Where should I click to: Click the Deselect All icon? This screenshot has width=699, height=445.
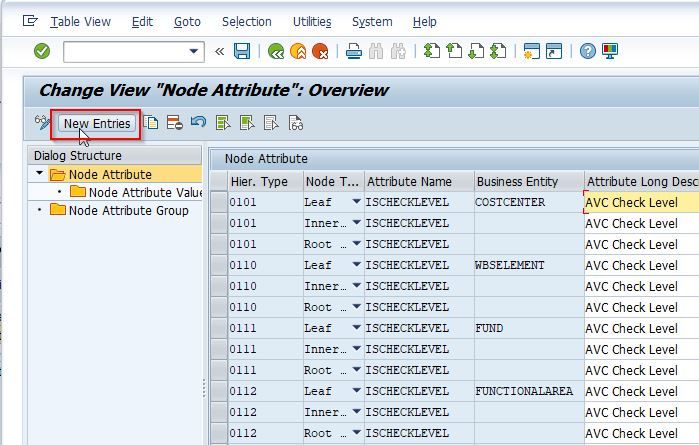[271, 123]
